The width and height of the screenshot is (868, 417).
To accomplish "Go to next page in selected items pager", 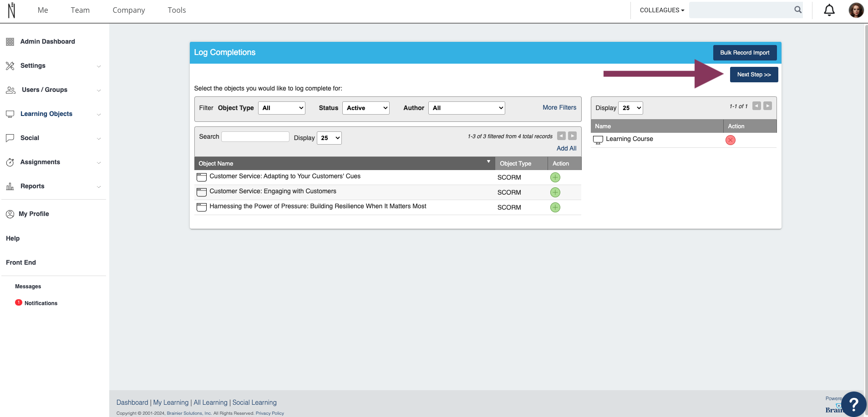I will pyautogui.click(x=768, y=106).
